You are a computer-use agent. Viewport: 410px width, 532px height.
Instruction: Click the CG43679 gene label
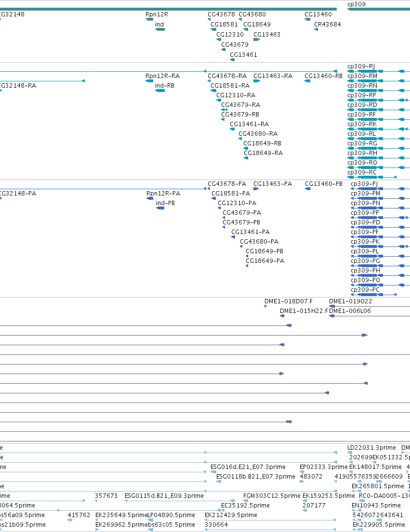tap(235, 45)
